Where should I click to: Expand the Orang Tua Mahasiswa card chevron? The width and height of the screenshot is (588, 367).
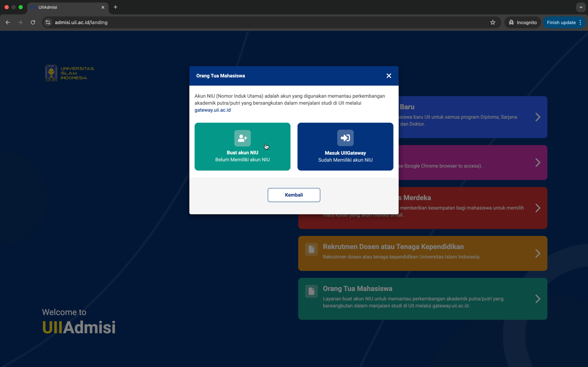(537, 299)
